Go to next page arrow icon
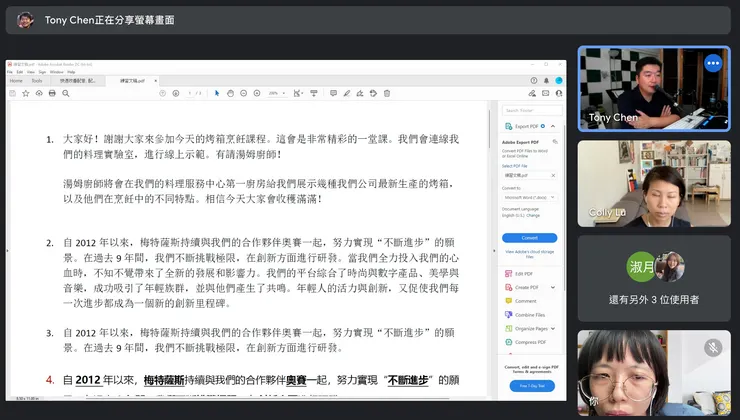 coord(176,93)
